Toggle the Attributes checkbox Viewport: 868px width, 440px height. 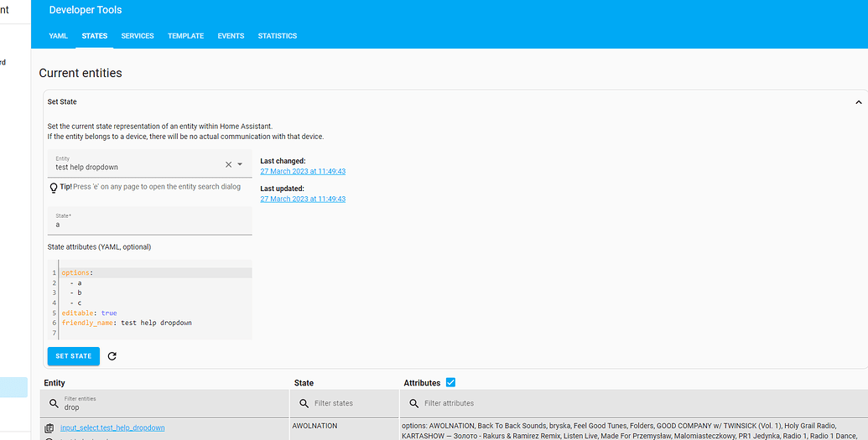pyautogui.click(x=450, y=382)
